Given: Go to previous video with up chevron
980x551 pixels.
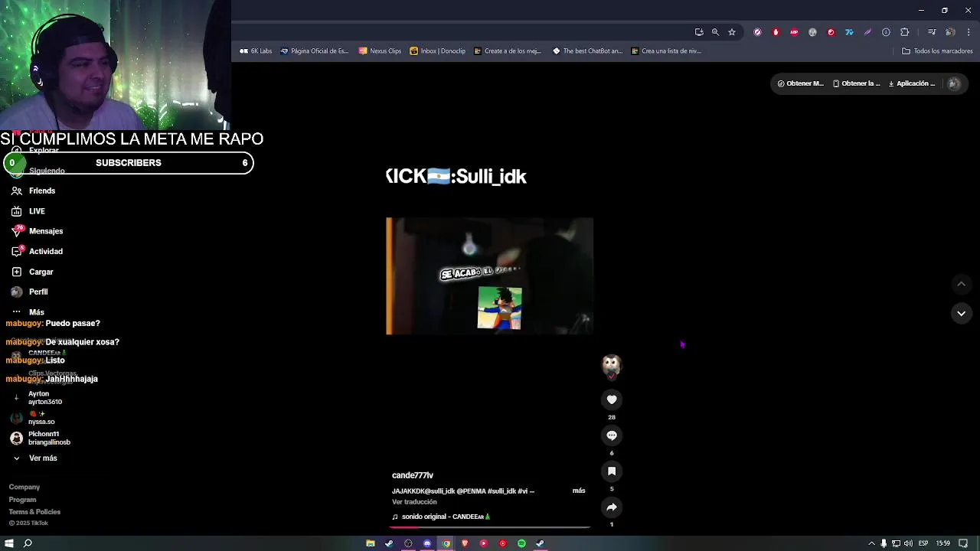Looking at the screenshot, I should point(961,284).
